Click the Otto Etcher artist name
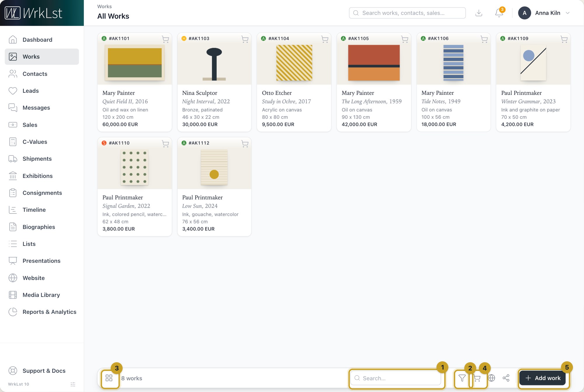 click(x=277, y=93)
